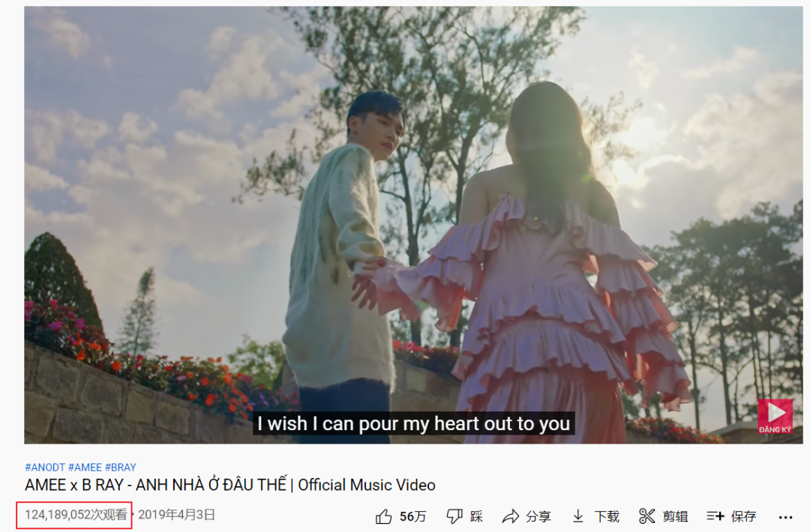Click the 下载 download label
Screen dimensions: 810x532
click(607, 516)
